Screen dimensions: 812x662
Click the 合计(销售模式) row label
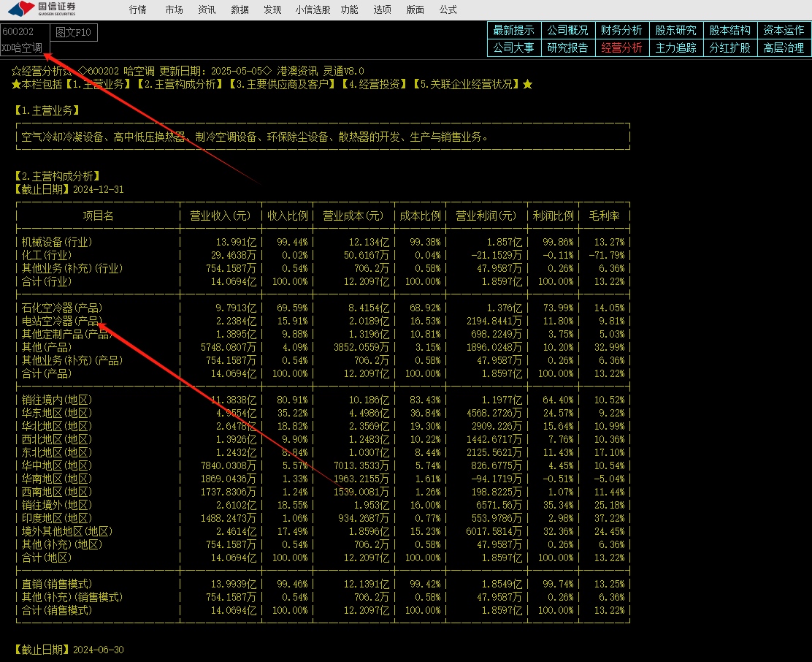pos(57,610)
